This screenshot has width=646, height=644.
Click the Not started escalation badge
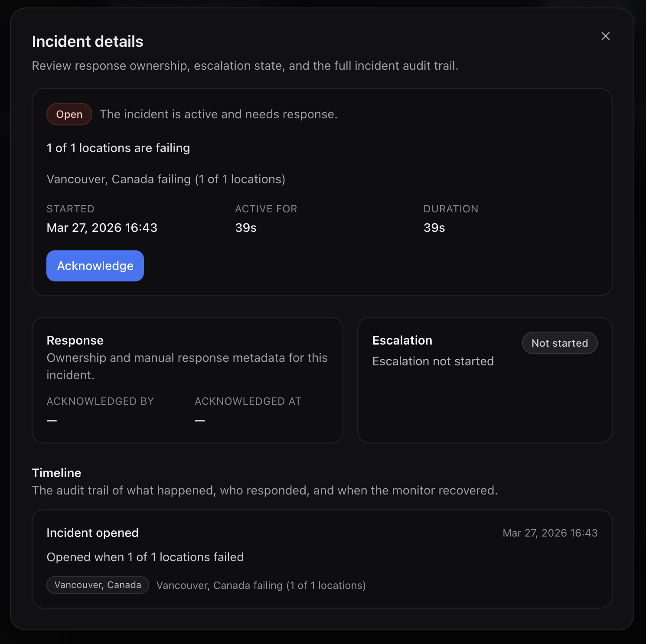560,343
